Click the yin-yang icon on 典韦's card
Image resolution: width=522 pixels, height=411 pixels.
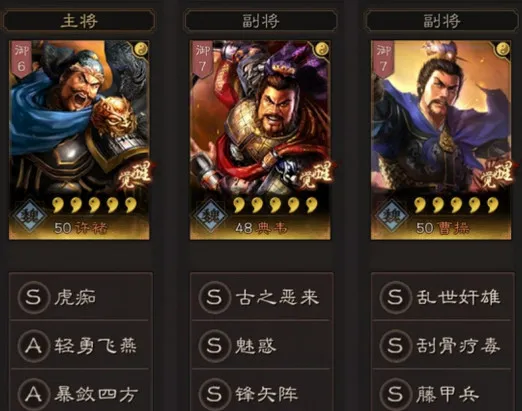(x=322, y=49)
